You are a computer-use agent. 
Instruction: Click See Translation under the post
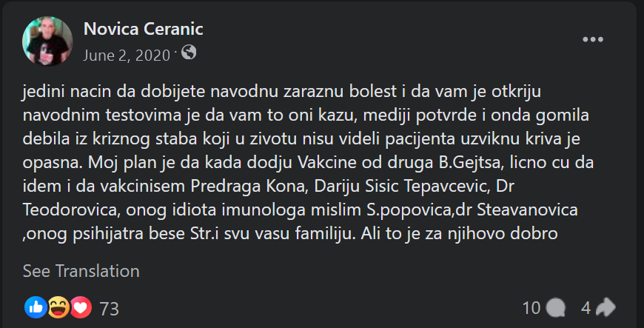click(81, 271)
